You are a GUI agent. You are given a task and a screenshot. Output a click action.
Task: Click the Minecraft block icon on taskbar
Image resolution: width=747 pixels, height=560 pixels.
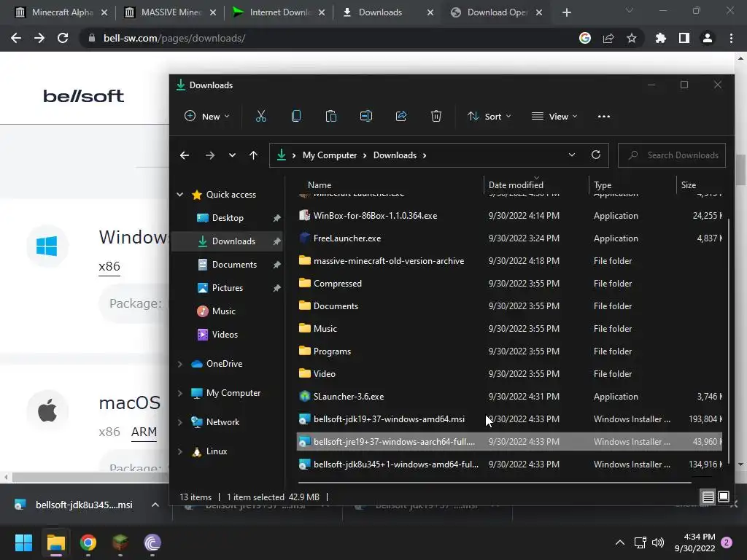click(x=120, y=542)
